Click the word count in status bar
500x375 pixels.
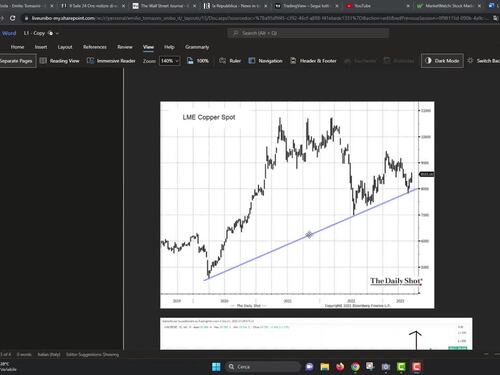click(24, 354)
